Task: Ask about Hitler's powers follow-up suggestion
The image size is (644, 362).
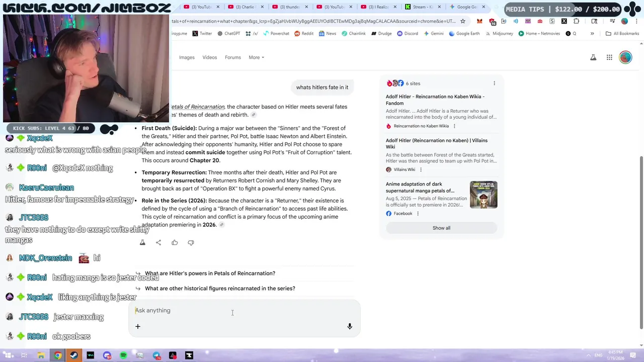Action: (x=210, y=274)
